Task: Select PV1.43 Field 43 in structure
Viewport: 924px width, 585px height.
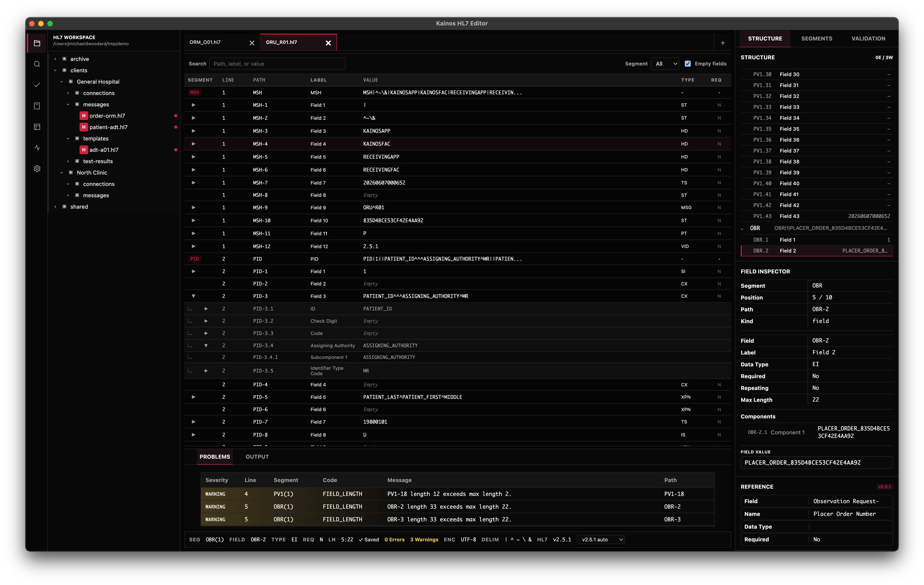Action: point(816,216)
